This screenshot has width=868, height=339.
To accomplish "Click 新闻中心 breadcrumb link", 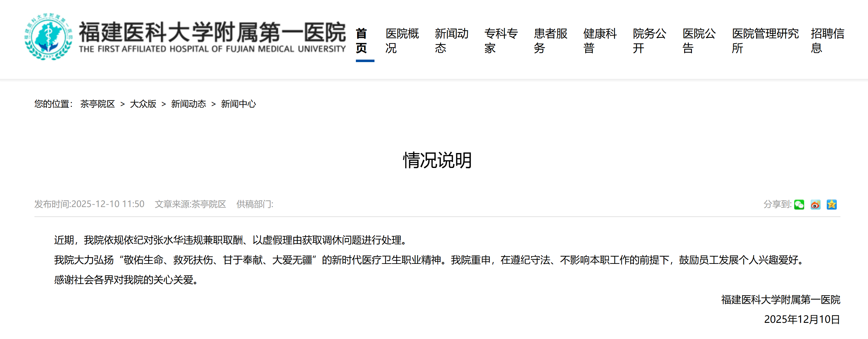I will click(238, 104).
